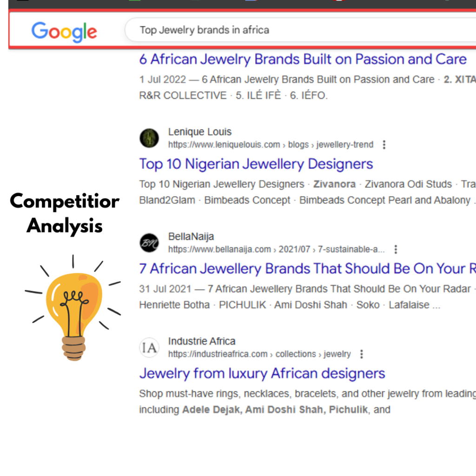Open more options for BellaNaija result
The width and height of the screenshot is (476, 476).
click(396, 249)
